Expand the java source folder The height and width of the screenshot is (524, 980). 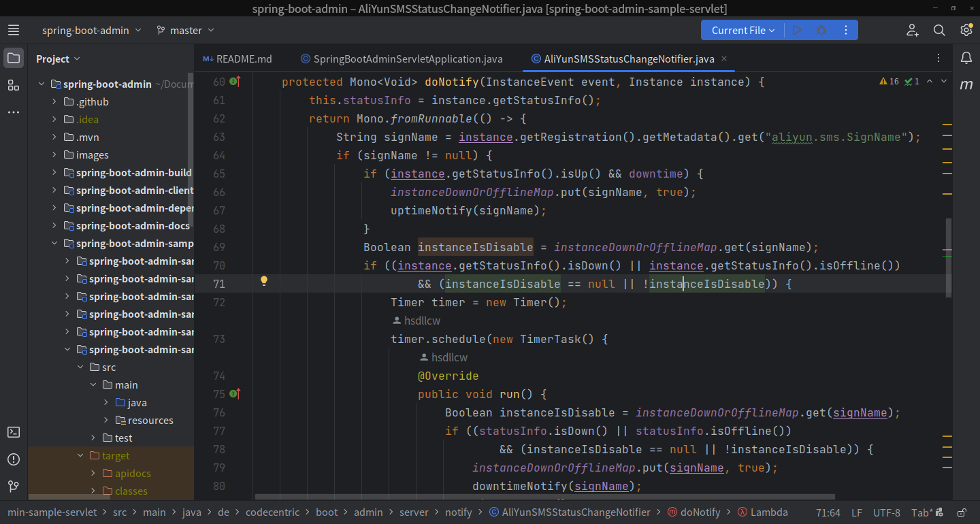[106, 403]
